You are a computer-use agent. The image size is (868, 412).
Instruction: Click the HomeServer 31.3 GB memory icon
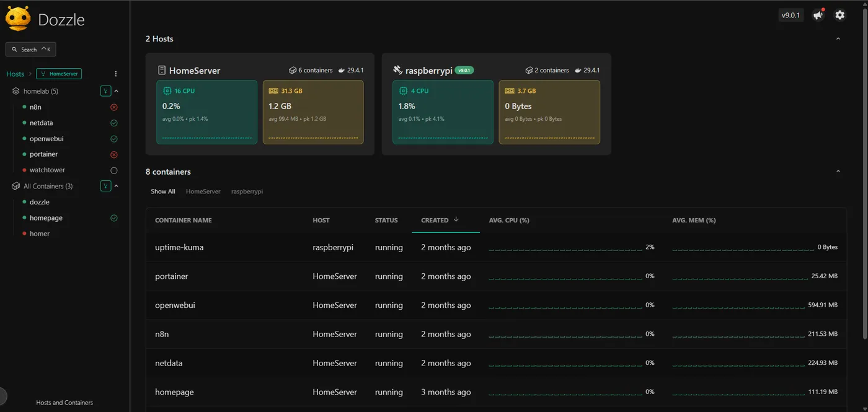click(273, 90)
